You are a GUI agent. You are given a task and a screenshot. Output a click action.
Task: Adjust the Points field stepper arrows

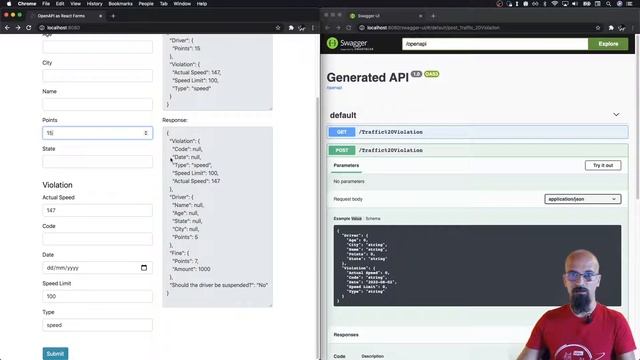(x=146, y=133)
